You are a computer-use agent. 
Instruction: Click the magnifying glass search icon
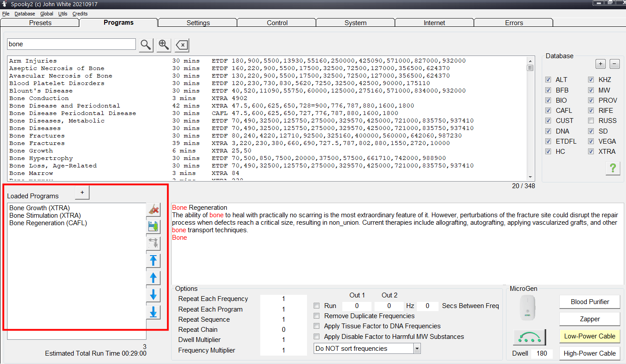coord(146,45)
